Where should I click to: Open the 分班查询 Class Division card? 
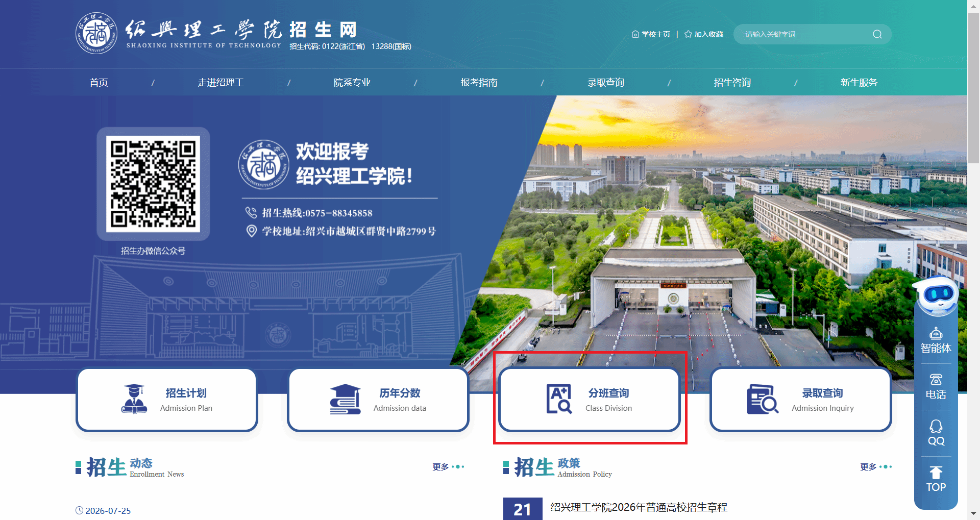coord(590,400)
